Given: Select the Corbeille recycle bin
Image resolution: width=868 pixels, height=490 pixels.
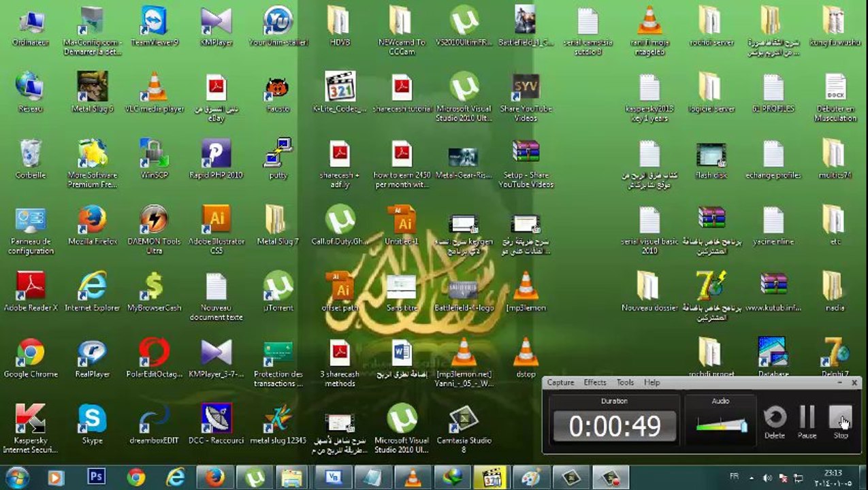Looking at the screenshot, I should (x=31, y=159).
